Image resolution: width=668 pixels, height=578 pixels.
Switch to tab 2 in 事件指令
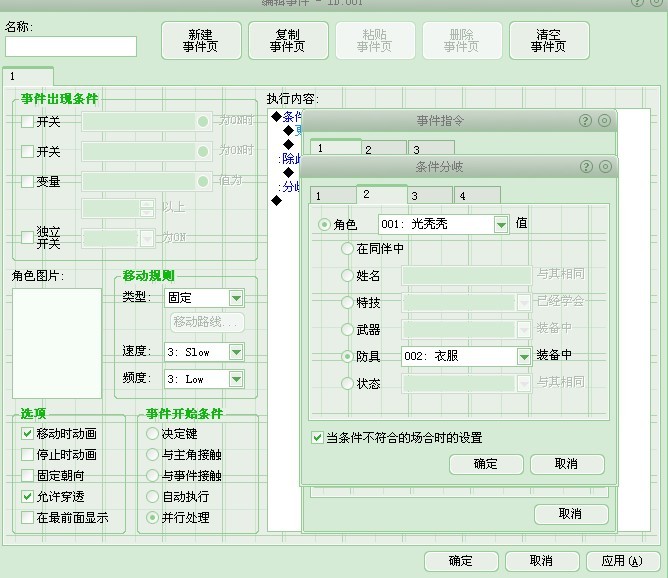click(x=384, y=149)
